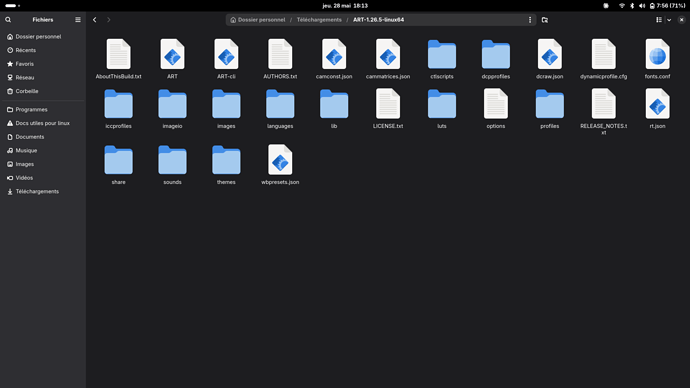This screenshot has height=388, width=690.
Task: Open the Programmes bookmark
Action: pyautogui.click(x=43, y=110)
